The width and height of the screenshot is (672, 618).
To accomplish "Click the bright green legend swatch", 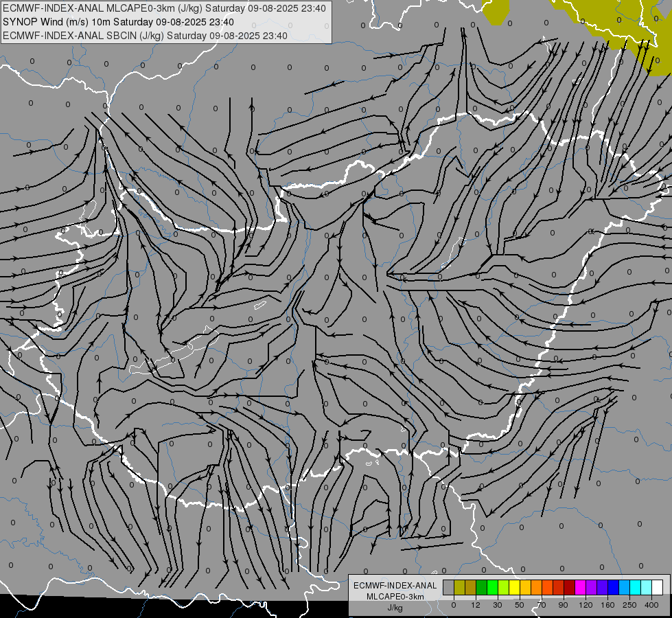I will pyautogui.click(x=492, y=587).
